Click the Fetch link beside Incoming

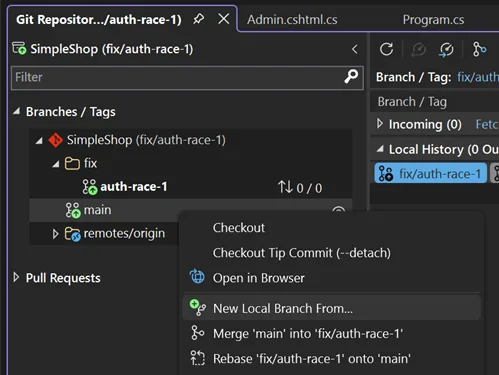tap(487, 124)
